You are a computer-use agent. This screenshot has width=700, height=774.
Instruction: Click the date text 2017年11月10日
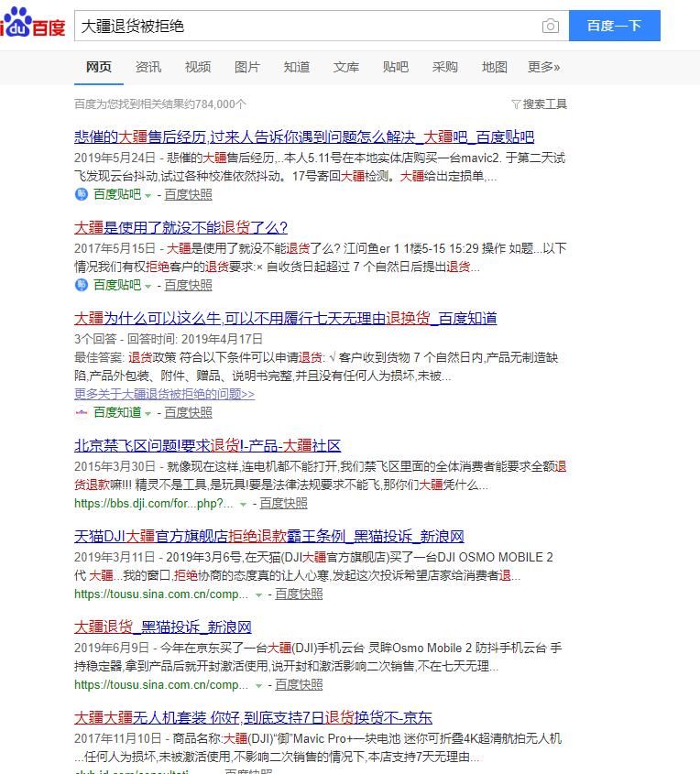click(x=118, y=738)
